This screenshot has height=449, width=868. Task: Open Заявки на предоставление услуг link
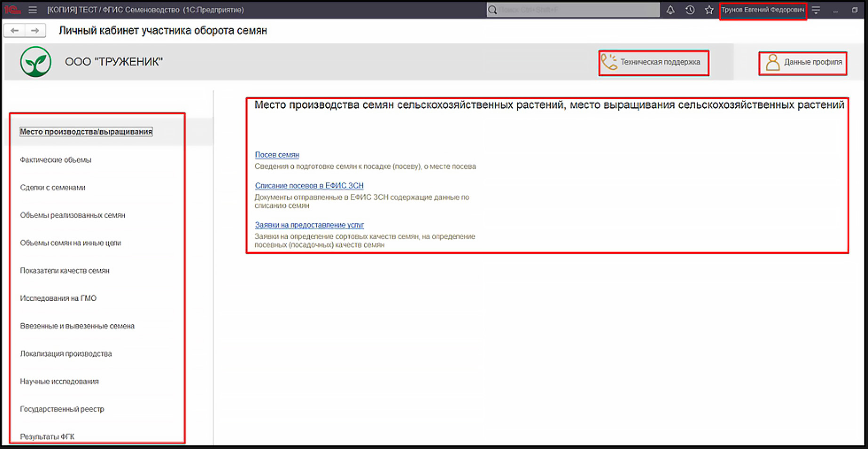pos(309,225)
